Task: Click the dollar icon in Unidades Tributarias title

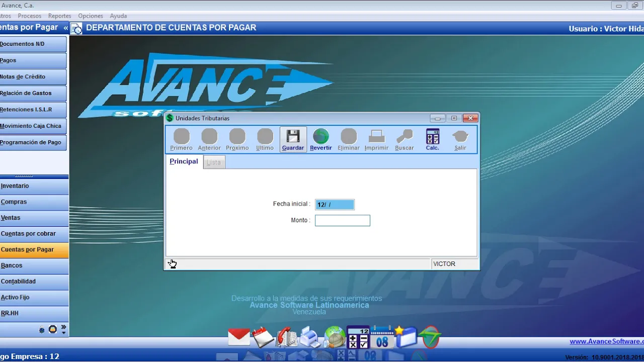Action: coord(170,118)
